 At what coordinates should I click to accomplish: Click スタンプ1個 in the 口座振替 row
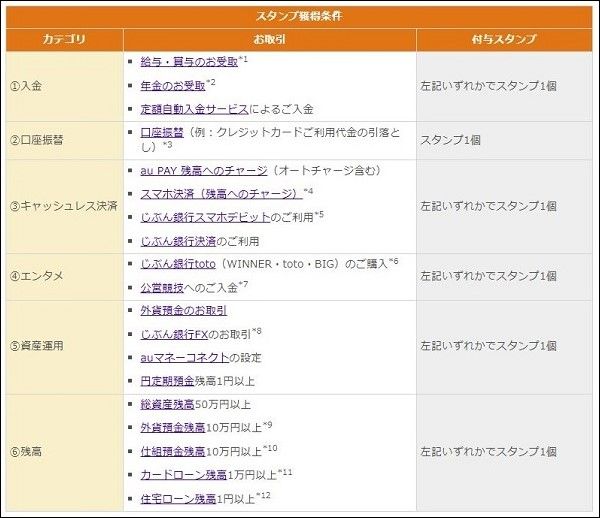tap(450, 140)
